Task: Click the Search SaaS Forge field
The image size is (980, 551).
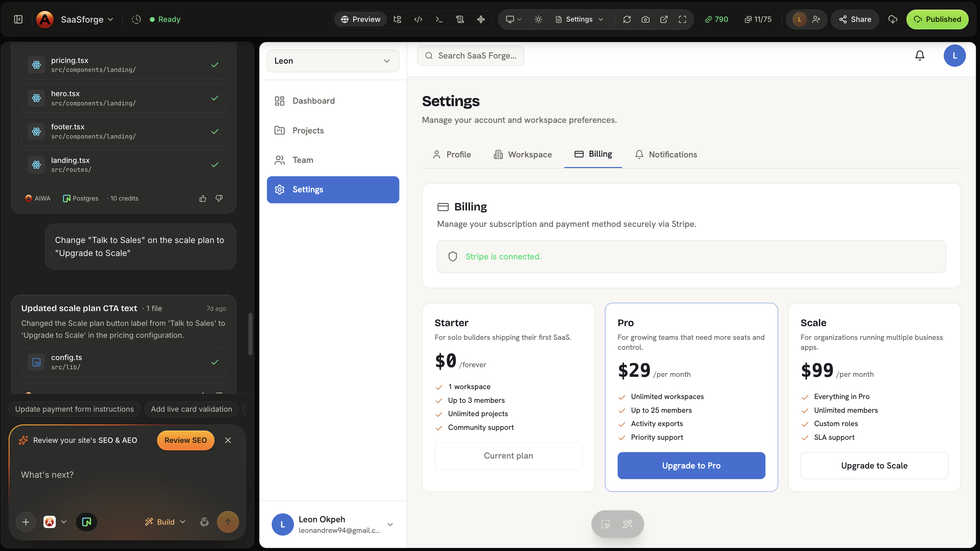Action: click(470, 55)
